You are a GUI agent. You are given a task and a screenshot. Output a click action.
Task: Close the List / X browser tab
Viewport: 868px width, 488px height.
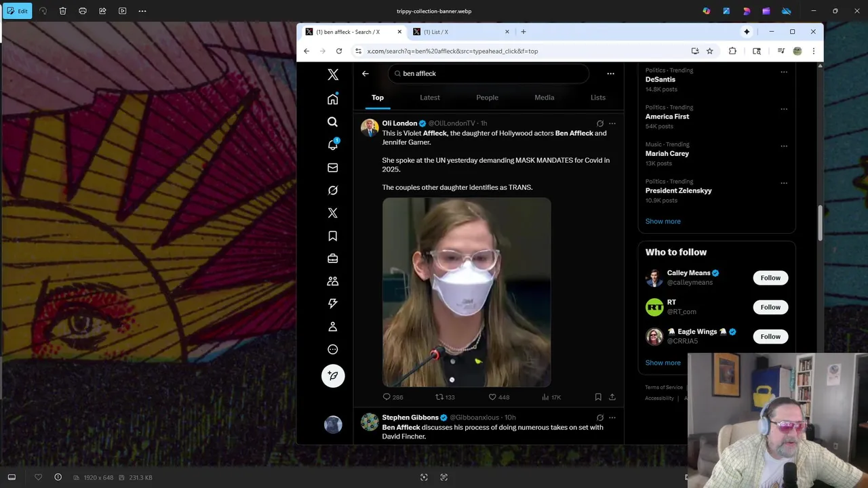click(x=507, y=32)
